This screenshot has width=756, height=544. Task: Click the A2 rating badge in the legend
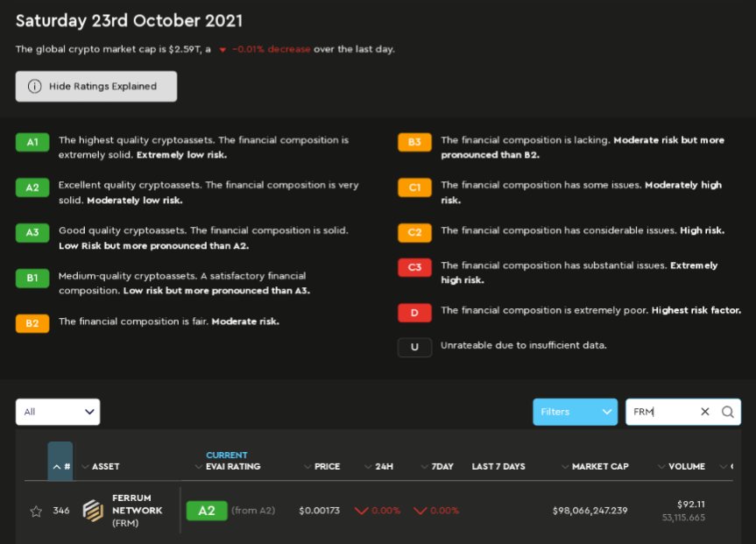point(32,187)
